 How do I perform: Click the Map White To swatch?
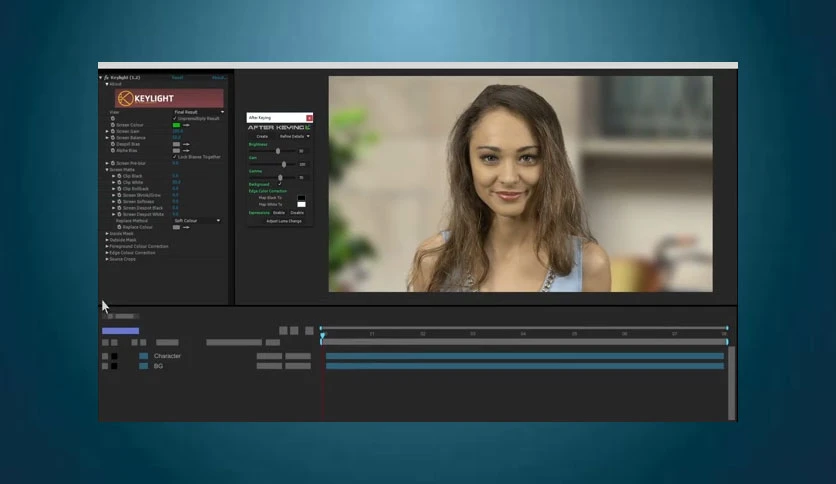point(301,204)
